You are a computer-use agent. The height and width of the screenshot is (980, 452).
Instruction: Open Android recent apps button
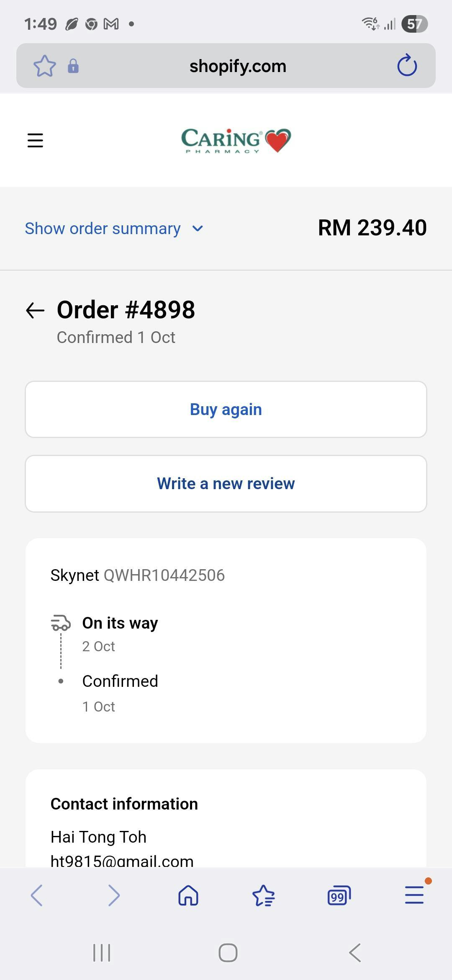coord(102,953)
